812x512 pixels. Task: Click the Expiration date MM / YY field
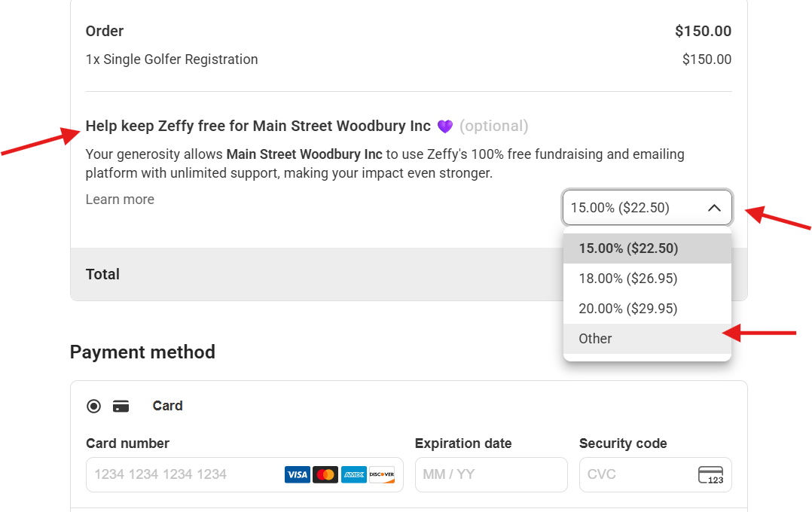(x=491, y=474)
